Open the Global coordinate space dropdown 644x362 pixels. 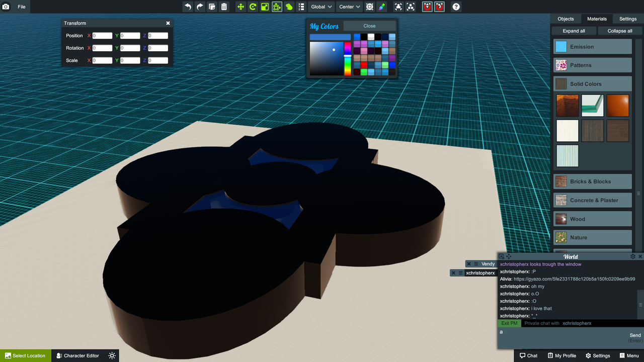pos(321,7)
